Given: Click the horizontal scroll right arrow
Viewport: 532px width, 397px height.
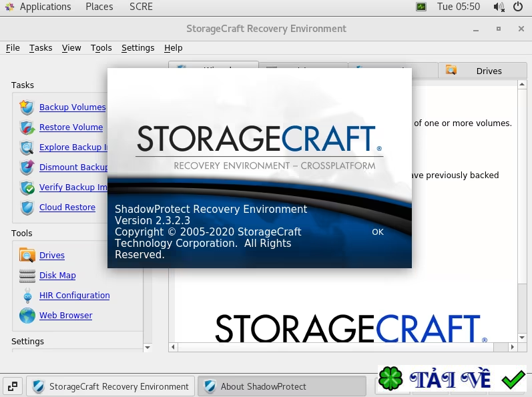Looking at the screenshot, I should (513, 347).
